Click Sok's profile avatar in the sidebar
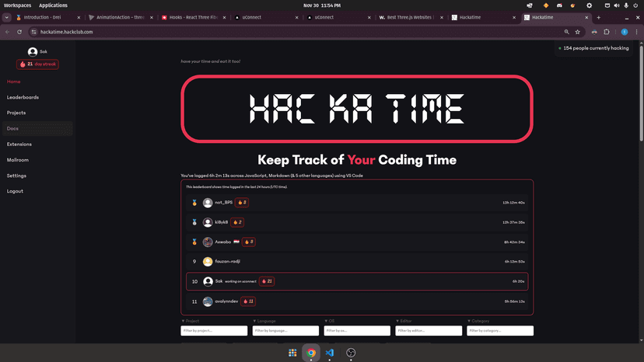 coord(33,52)
